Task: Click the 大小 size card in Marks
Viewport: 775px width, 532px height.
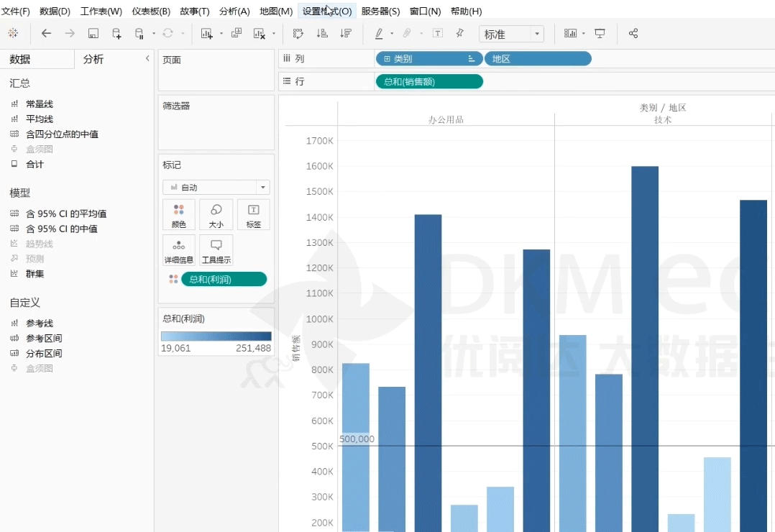Action: click(216, 214)
